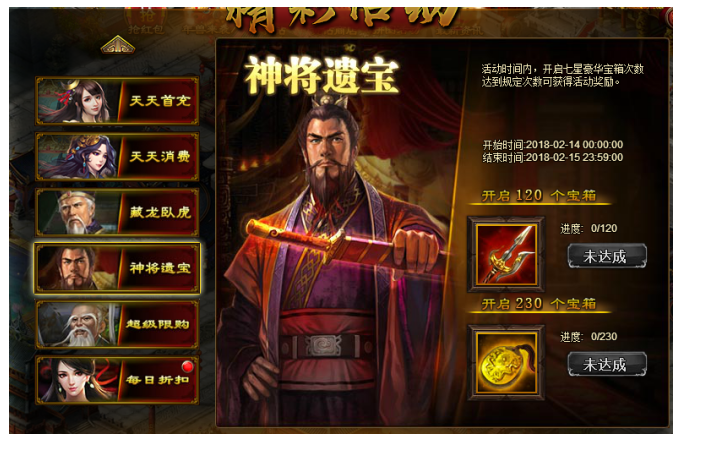Close the window with the red corner button
The image size is (706, 454).
669,16
